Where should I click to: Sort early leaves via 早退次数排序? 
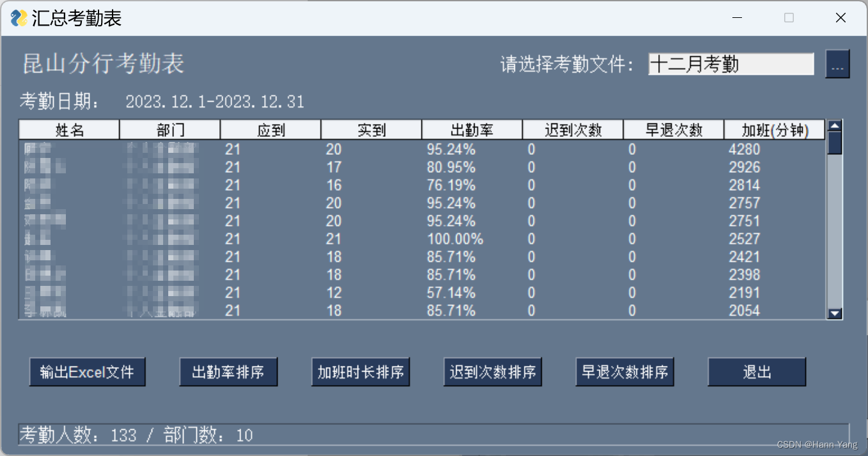[x=625, y=372]
